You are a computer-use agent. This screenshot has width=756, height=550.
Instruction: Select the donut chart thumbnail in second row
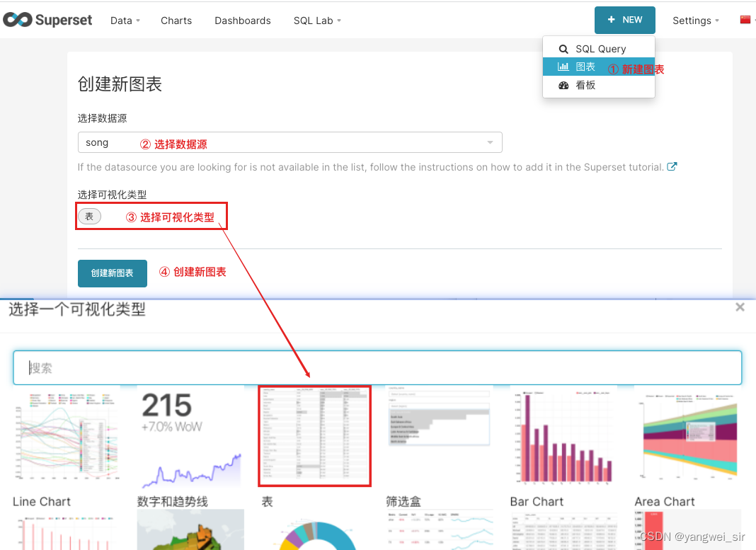click(315, 533)
